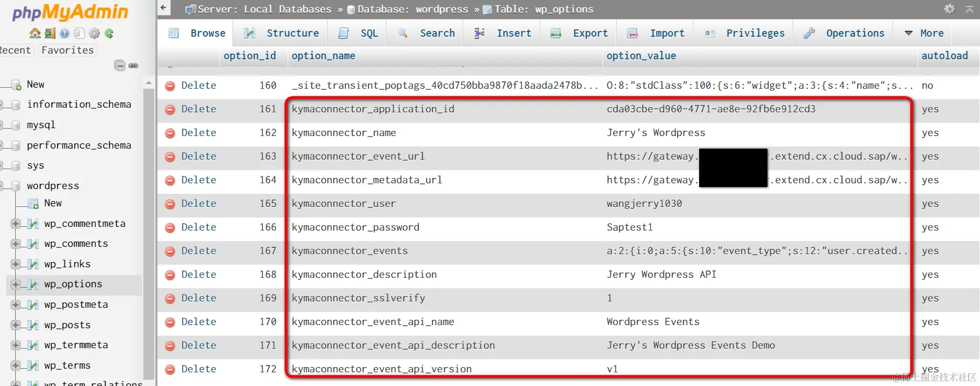Select wordpress database in tree
This screenshot has width=980, height=386.
(52, 186)
